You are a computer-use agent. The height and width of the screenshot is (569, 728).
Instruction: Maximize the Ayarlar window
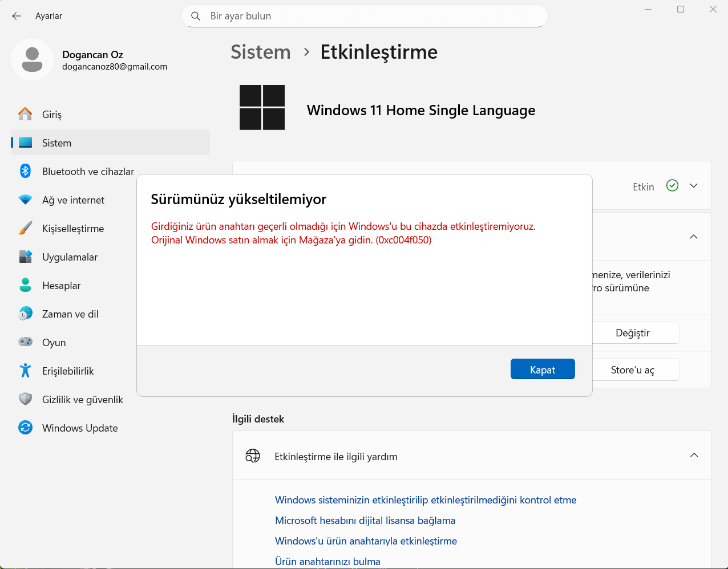[681, 9]
